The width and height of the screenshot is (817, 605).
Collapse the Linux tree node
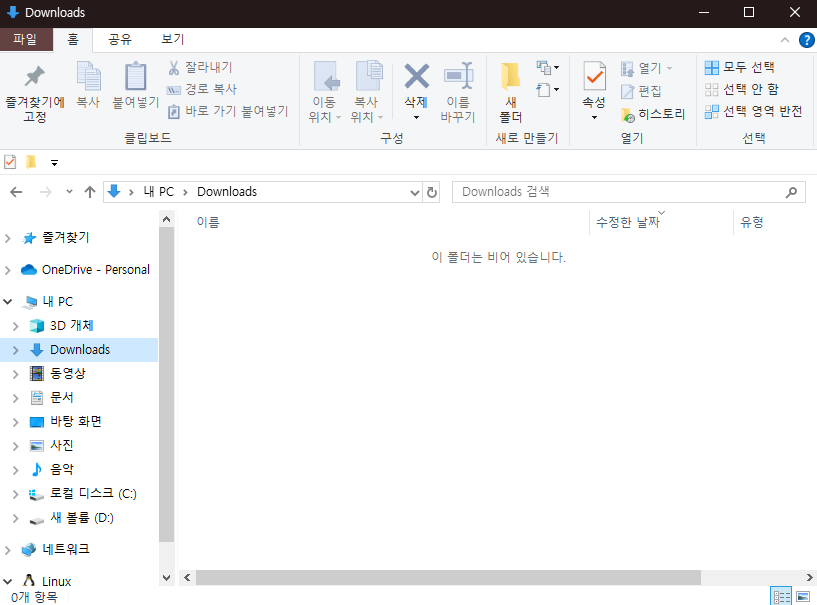[8, 582]
